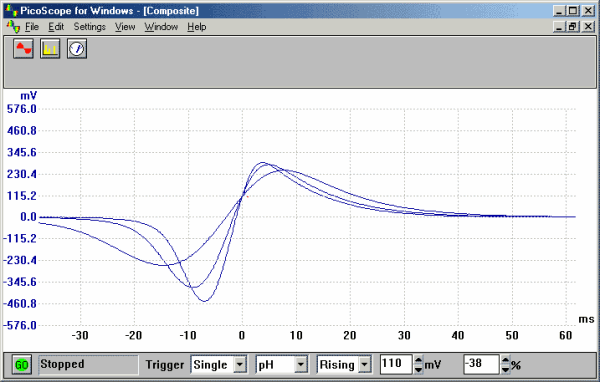Decrease pre-trigger percentage with down arrow

coord(505,369)
